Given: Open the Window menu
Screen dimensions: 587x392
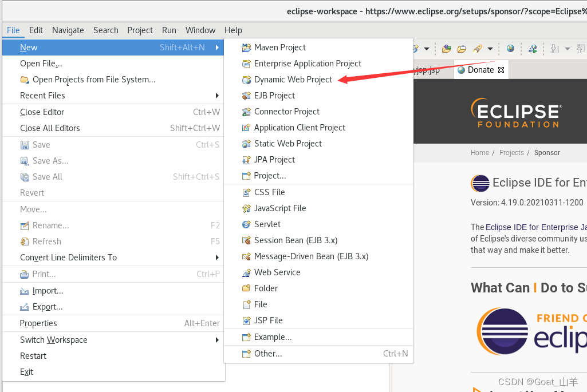Looking at the screenshot, I should pos(200,30).
